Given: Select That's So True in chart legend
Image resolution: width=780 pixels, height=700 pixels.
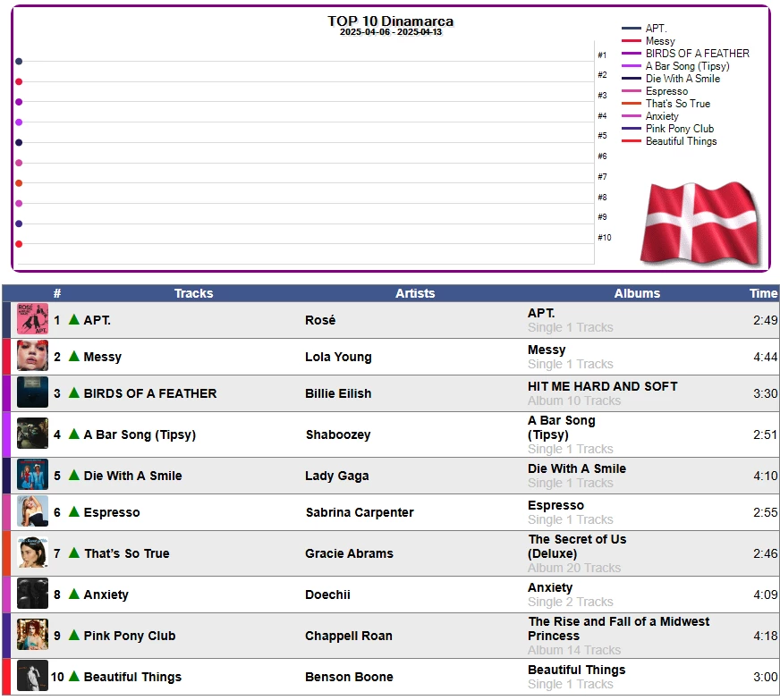Looking at the screenshot, I should tap(677, 104).
